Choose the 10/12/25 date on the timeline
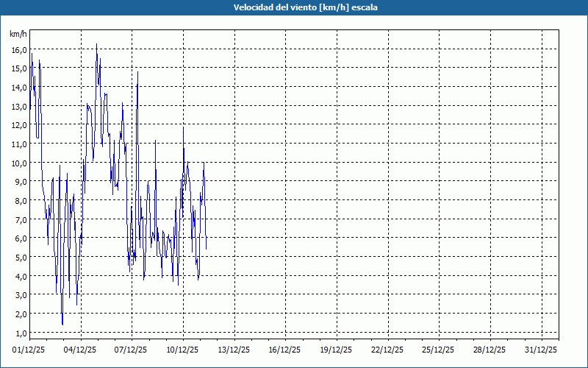The height and width of the screenshot is (368, 588). 183,350
